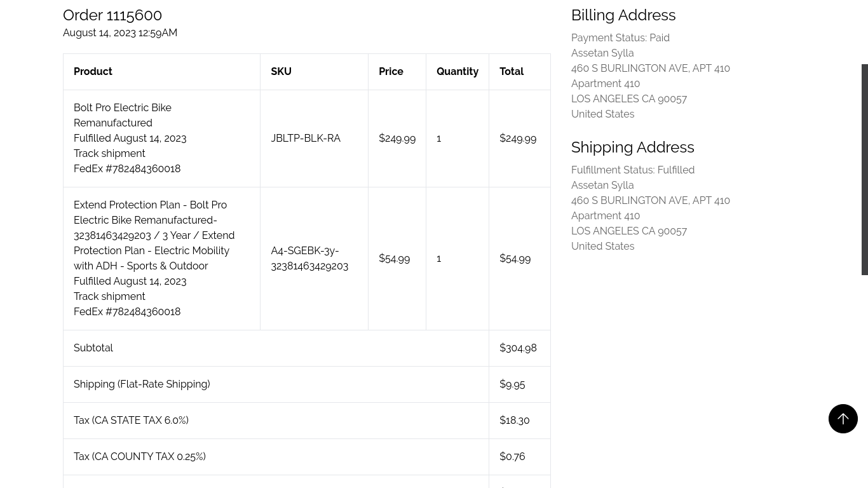This screenshot has height=488, width=868.
Task: Select the Shipping Address heading
Action: (632, 147)
